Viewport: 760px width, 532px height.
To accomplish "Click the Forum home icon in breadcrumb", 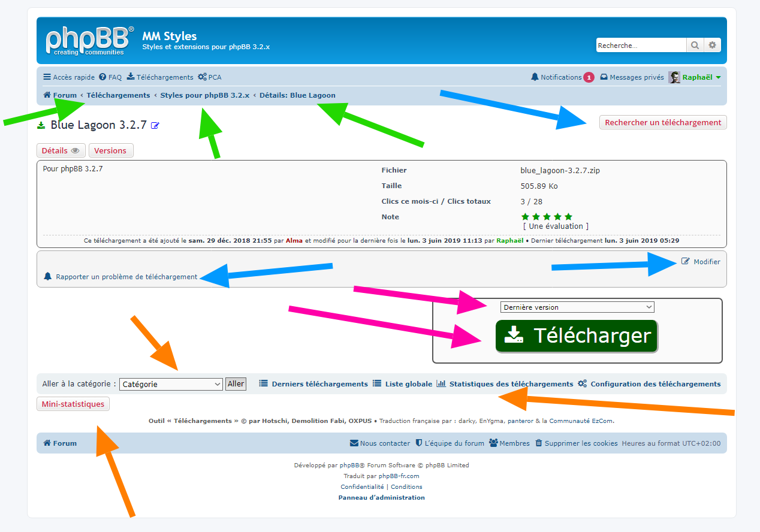I will (47, 95).
